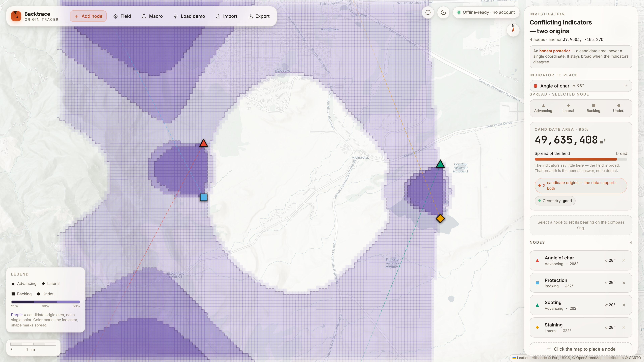Open the Macro view
The width and height of the screenshot is (644, 362).
pyautogui.click(x=152, y=16)
